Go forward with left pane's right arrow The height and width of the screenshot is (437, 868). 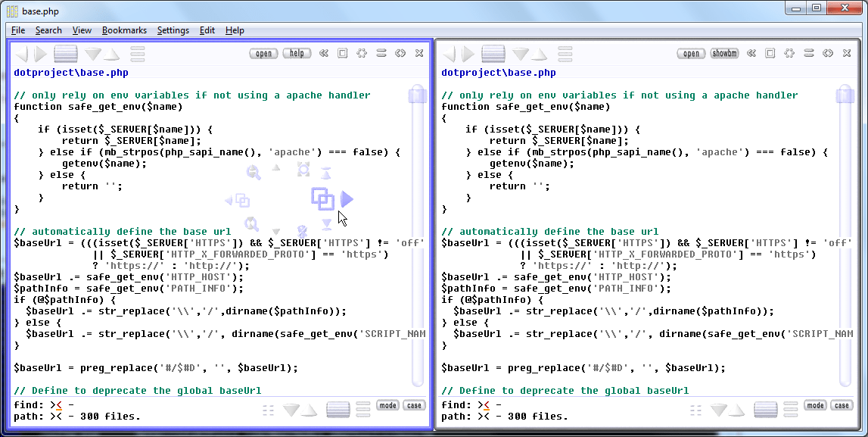pos(40,54)
